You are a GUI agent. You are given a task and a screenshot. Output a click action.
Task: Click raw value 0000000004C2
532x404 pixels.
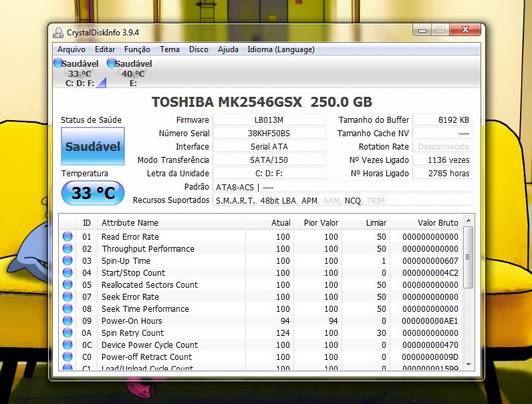[430, 273]
